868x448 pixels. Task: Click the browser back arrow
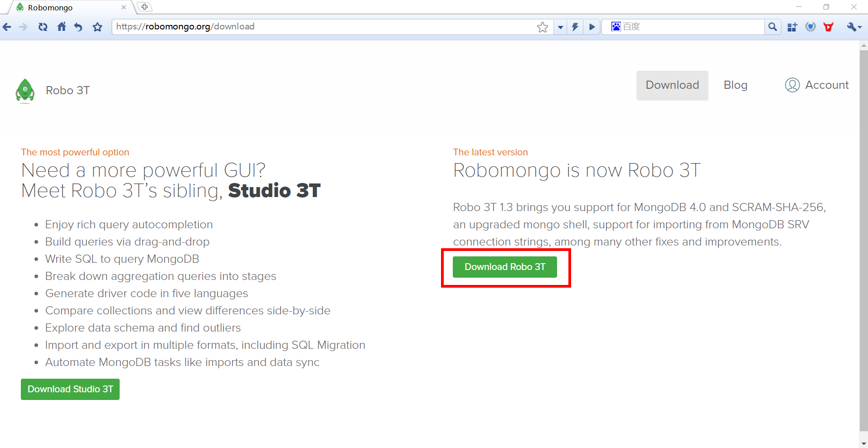click(7, 27)
